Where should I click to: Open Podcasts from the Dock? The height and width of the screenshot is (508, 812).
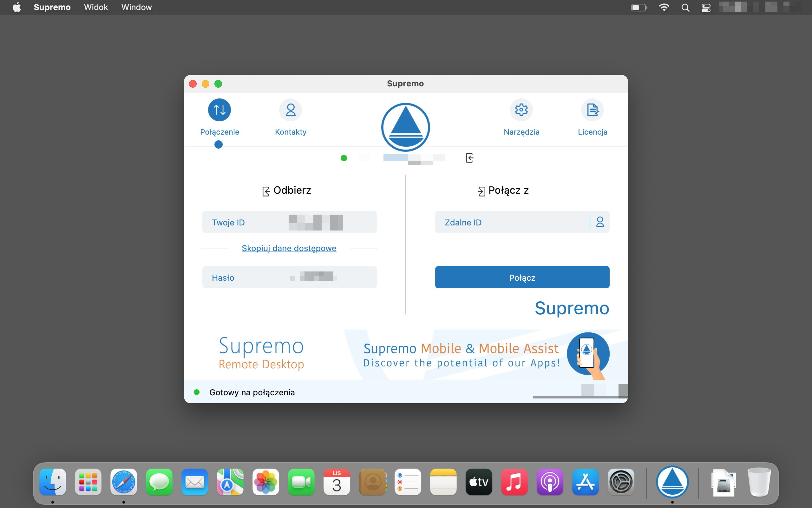[x=550, y=482]
